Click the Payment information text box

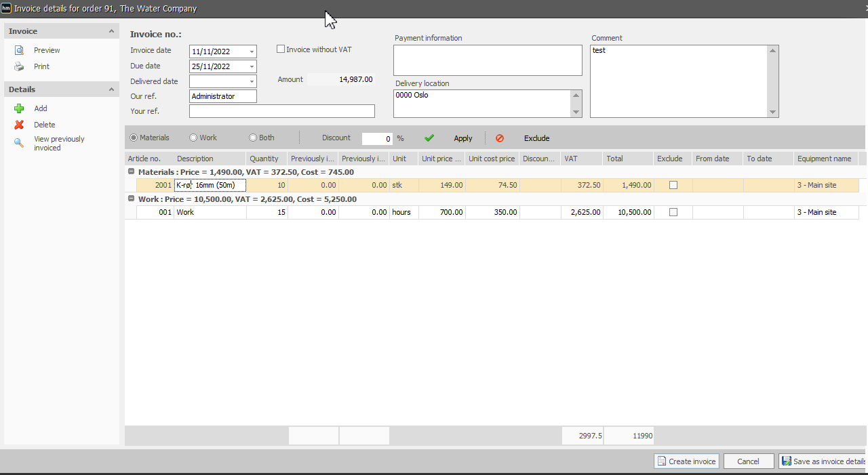pos(488,60)
